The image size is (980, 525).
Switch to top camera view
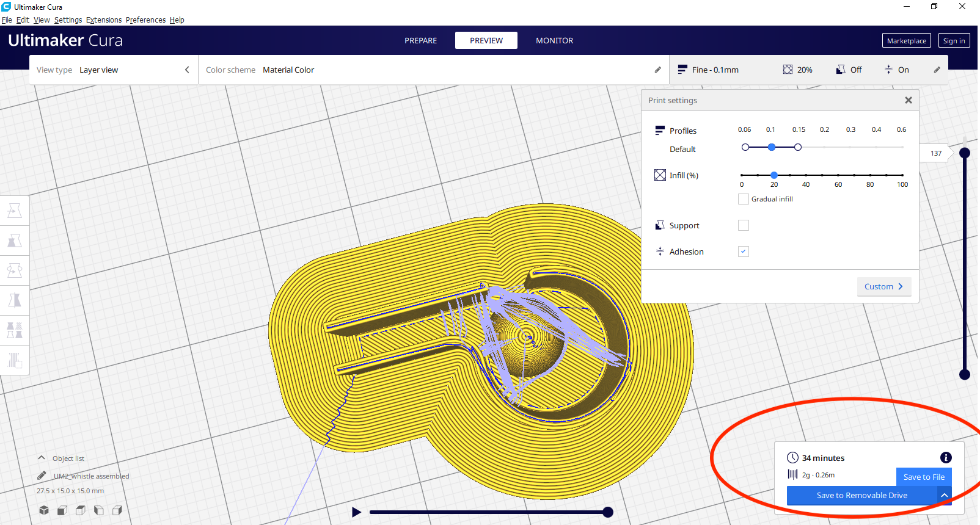81,510
